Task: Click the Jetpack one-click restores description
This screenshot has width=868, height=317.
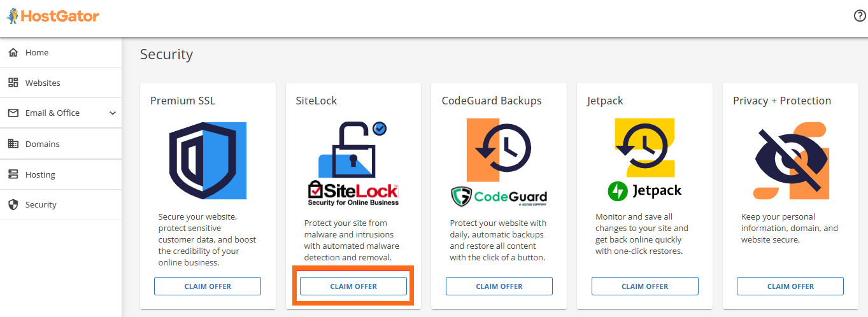Action: click(642, 234)
